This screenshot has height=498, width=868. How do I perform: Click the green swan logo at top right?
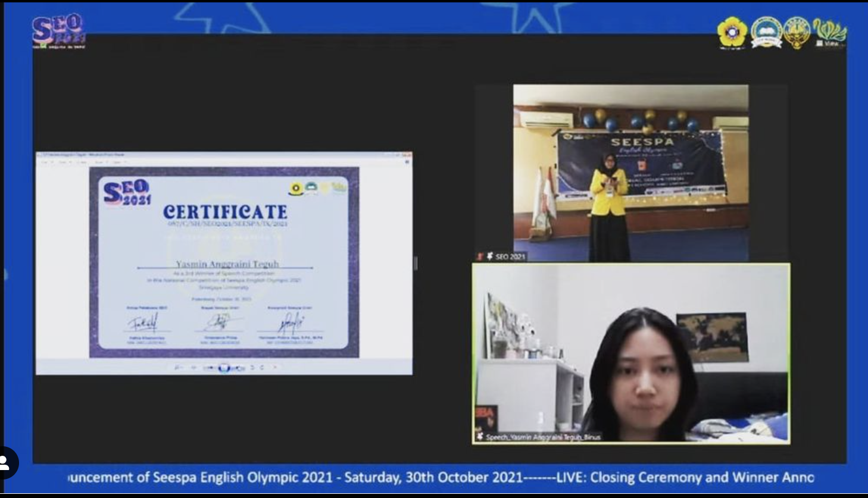(x=830, y=32)
